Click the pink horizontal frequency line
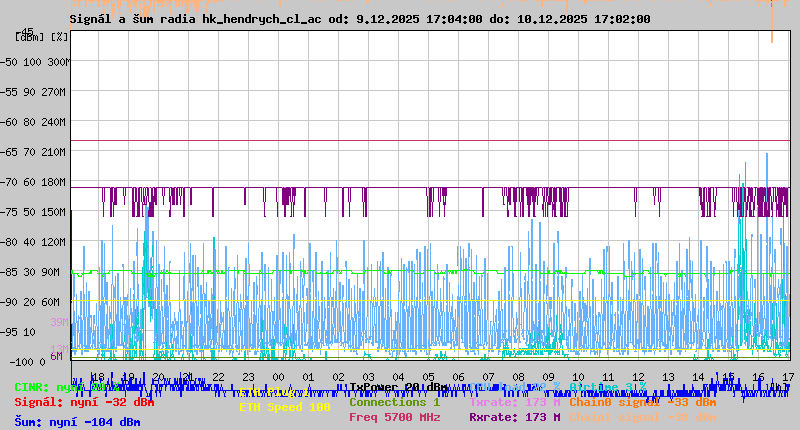Screen dimensions: 800x430 400,140
